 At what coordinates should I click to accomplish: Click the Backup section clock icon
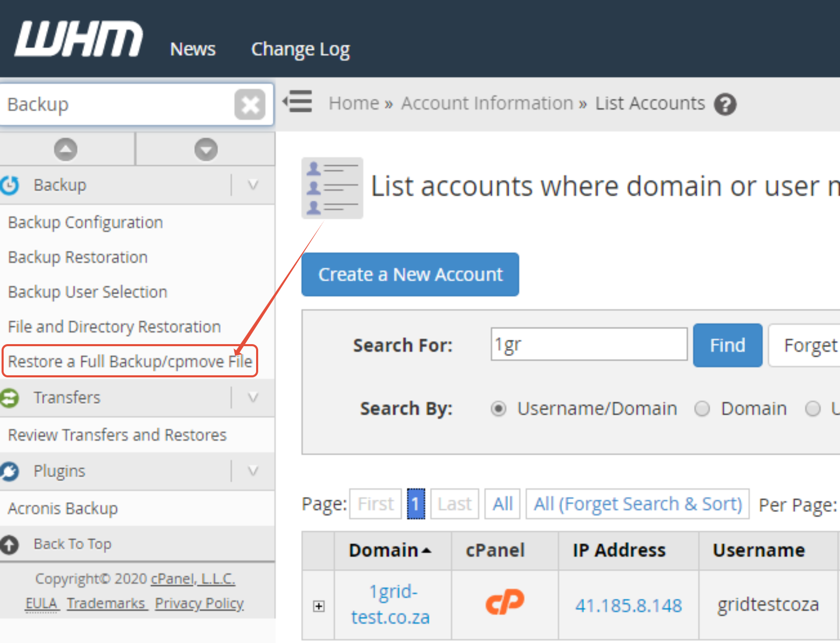click(x=10, y=185)
